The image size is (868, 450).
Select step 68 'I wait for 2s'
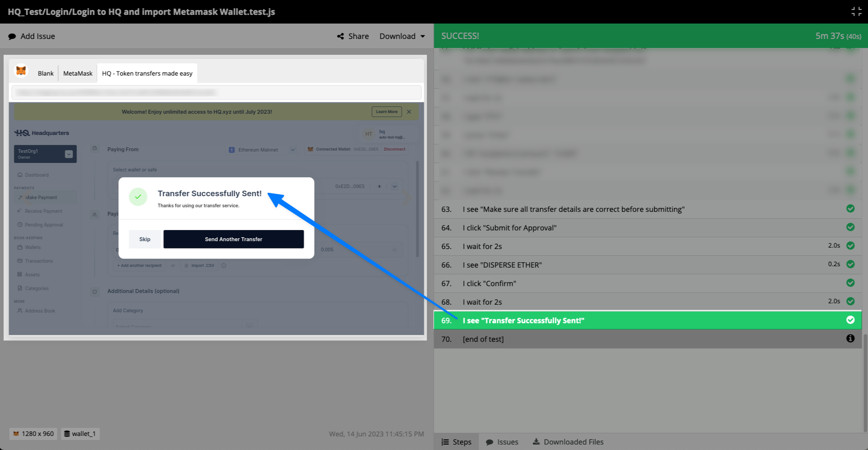coord(647,302)
